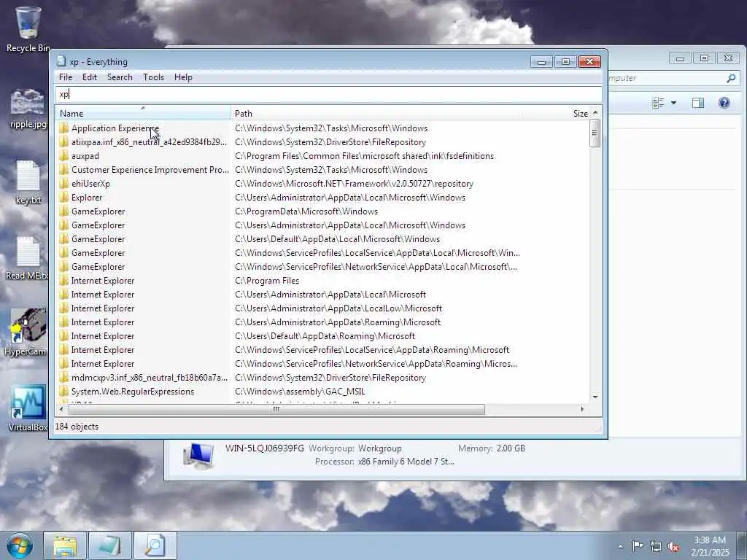Click the scroll left arrow of results list
747x560 pixels.
(61, 409)
